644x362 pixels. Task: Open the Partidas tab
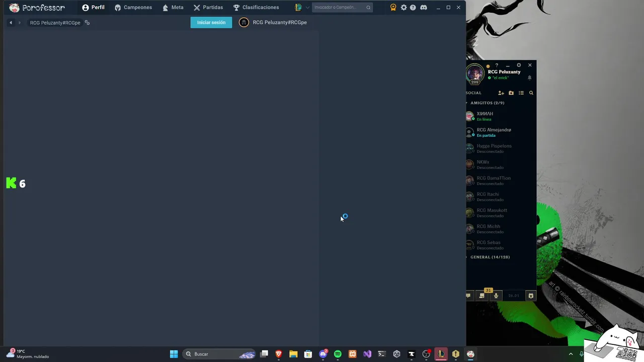click(208, 8)
